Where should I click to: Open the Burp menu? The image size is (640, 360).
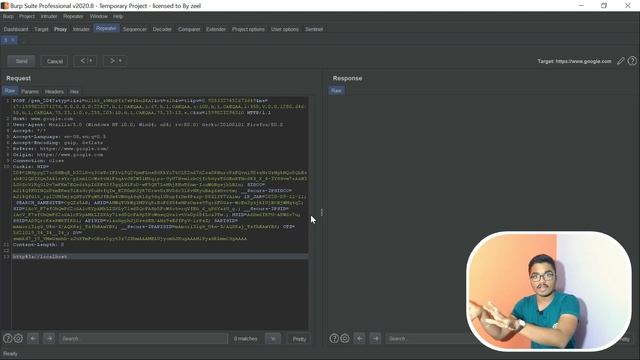(x=8, y=16)
